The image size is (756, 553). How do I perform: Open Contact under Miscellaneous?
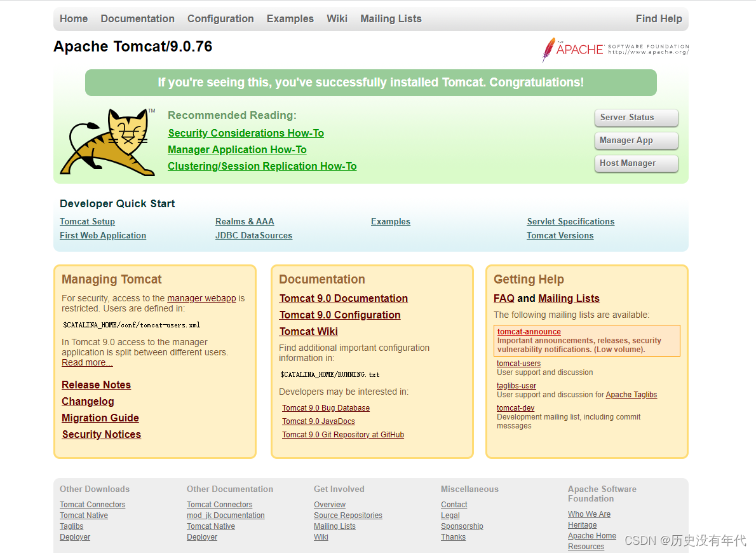coord(454,505)
